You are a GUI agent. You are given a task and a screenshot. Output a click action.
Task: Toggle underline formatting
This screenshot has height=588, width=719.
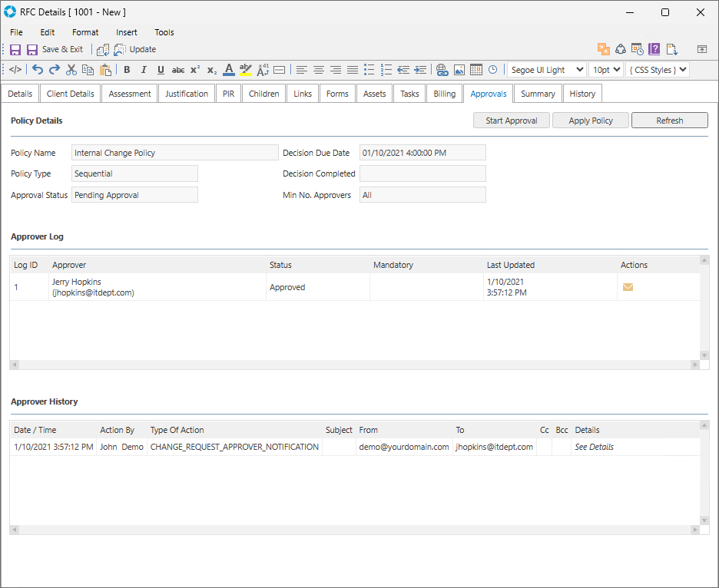click(x=161, y=70)
